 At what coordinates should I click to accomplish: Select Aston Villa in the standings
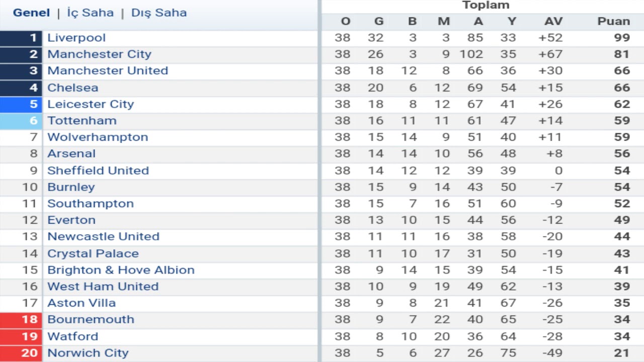pos(82,303)
